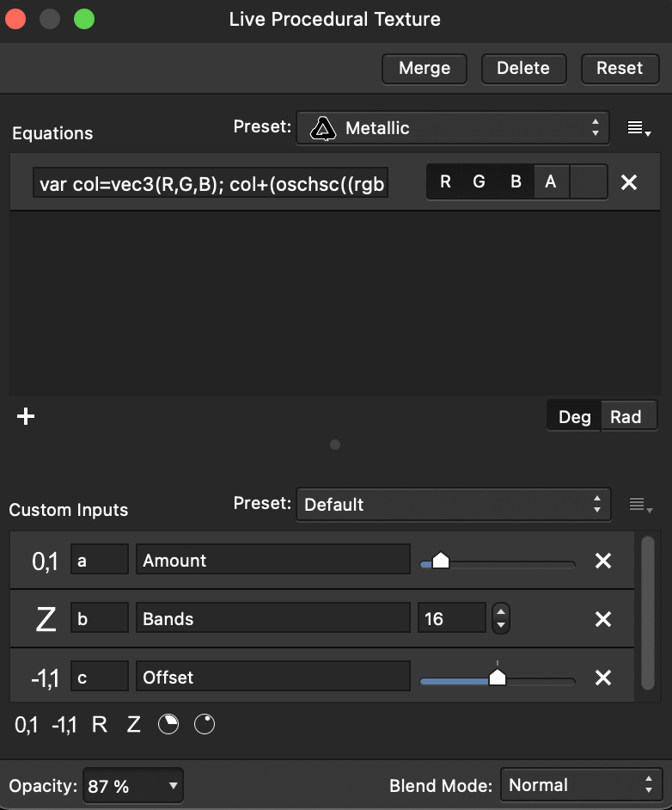Delete the Offset custom input
The width and height of the screenshot is (672, 810).
click(x=603, y=678)
